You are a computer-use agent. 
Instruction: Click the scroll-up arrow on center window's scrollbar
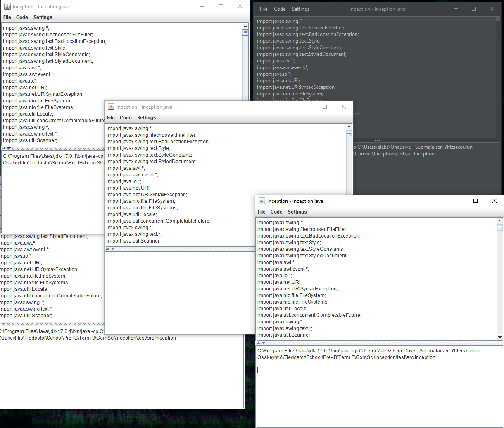click(349, 127)
